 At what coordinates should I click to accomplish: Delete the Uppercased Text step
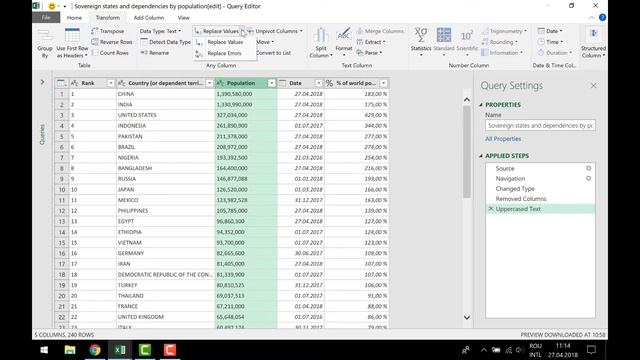tap(491, 209)
